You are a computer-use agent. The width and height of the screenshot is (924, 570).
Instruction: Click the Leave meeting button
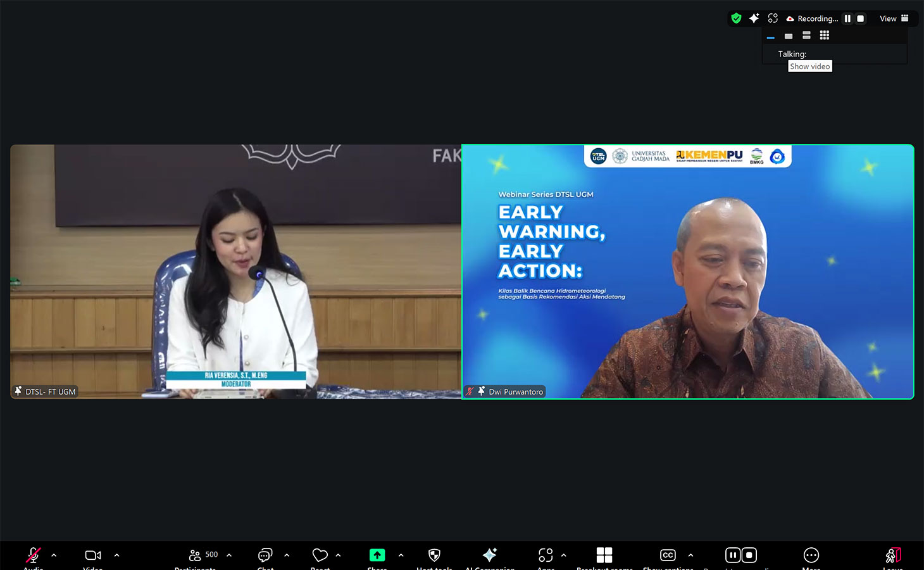coord(893,555)
